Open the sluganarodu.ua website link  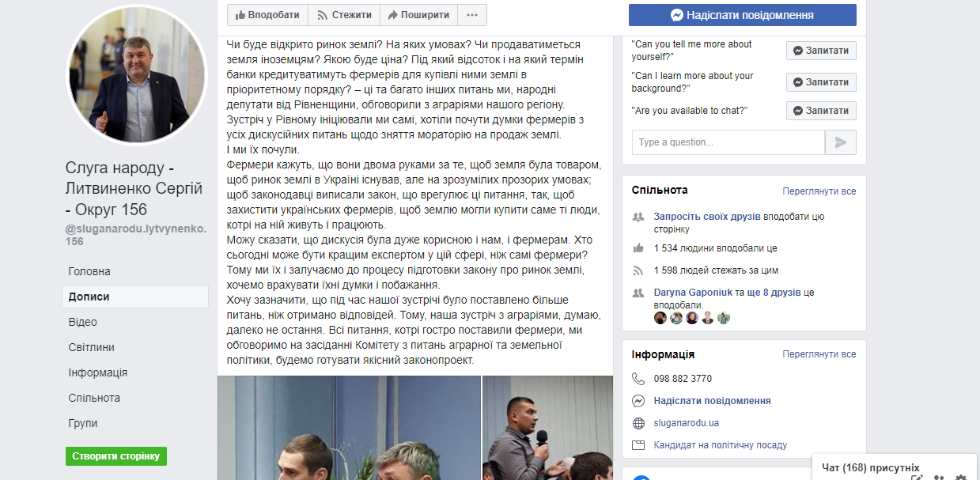(687, 423)
